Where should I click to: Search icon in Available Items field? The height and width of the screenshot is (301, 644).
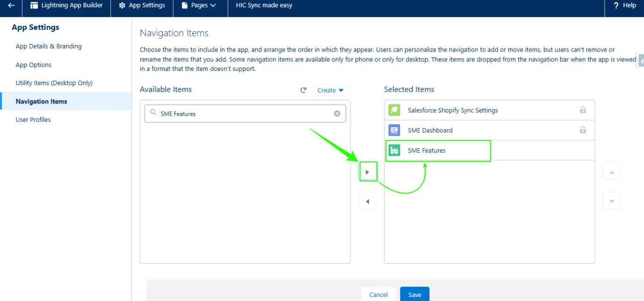click(x=153, y=113)
